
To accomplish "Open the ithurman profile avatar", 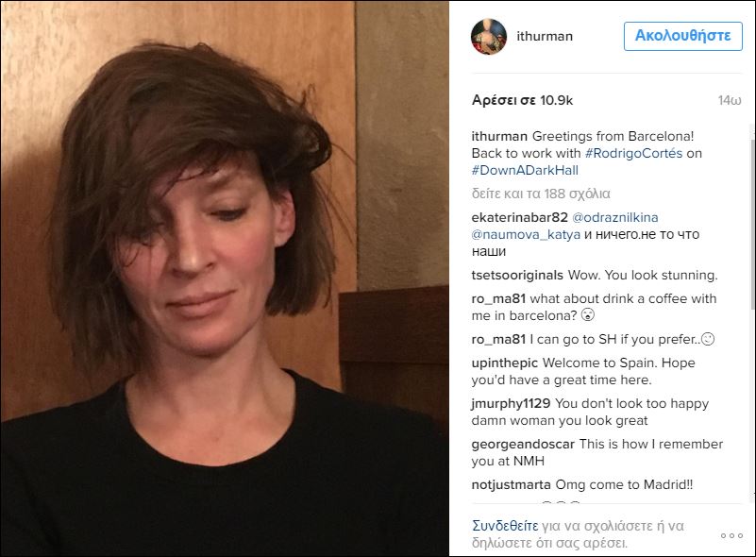I will tap(488, 37).
